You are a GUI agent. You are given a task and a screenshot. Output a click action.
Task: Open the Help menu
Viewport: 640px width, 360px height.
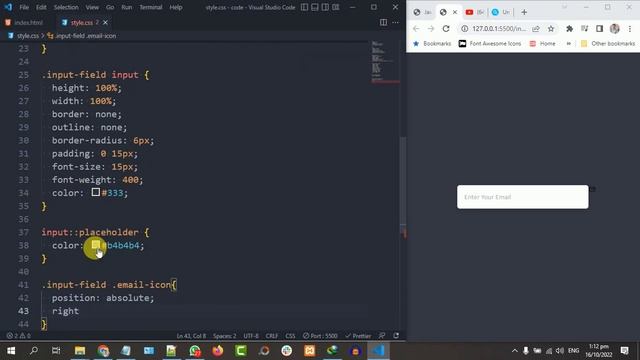[176, 7]
